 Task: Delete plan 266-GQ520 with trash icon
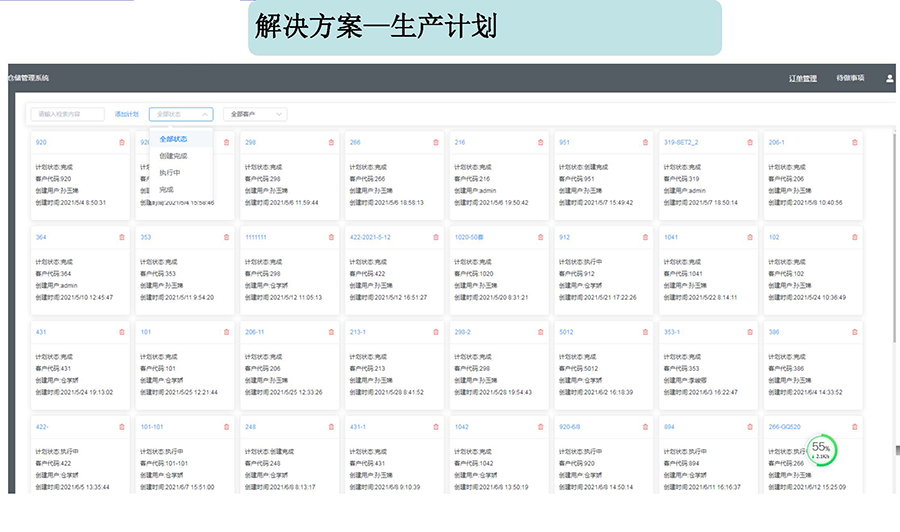point(854,427)
